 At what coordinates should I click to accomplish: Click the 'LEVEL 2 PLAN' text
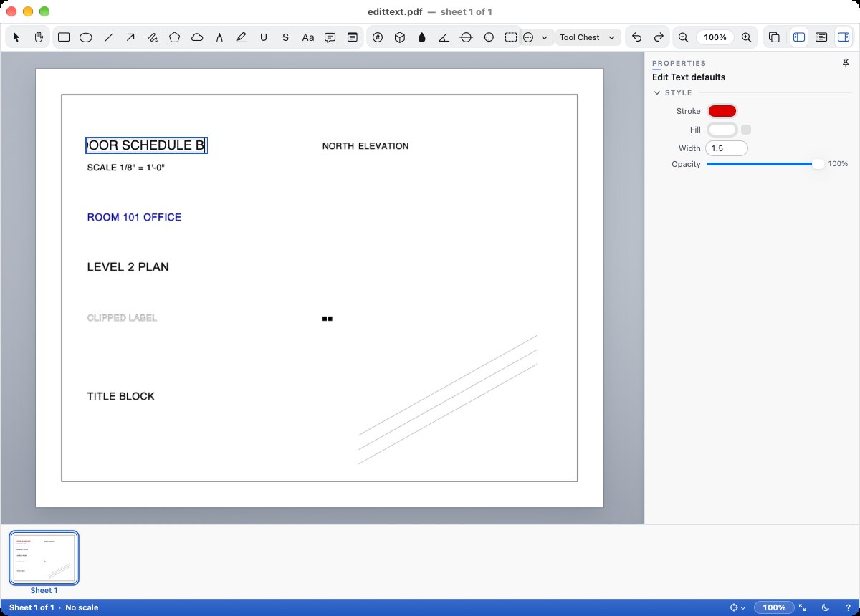[128, 267]
